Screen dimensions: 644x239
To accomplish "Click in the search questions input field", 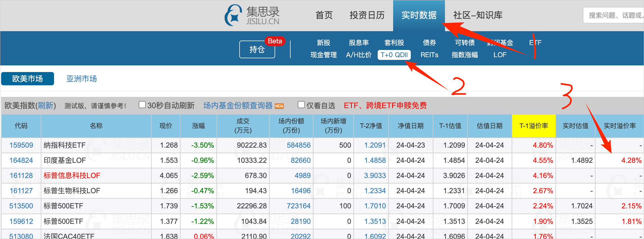I will point(615,15).
